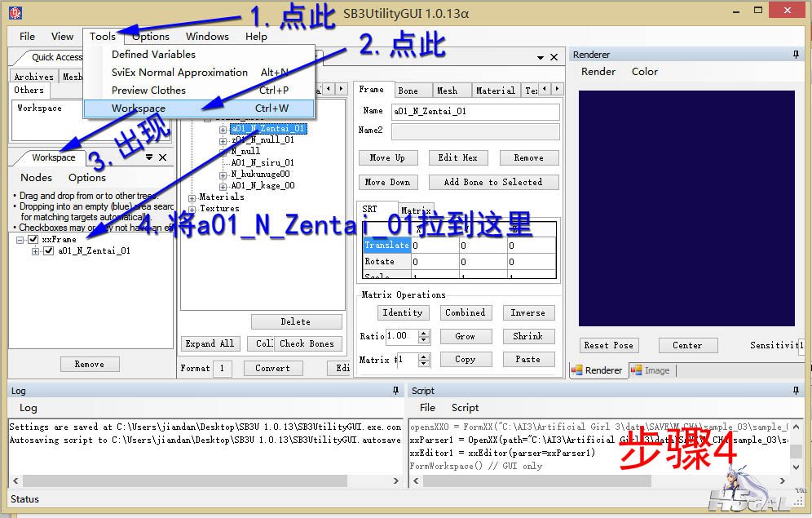Toggle the Log panel pushpin icon
This screenshot has width=812, height=518.
point(395,391)
